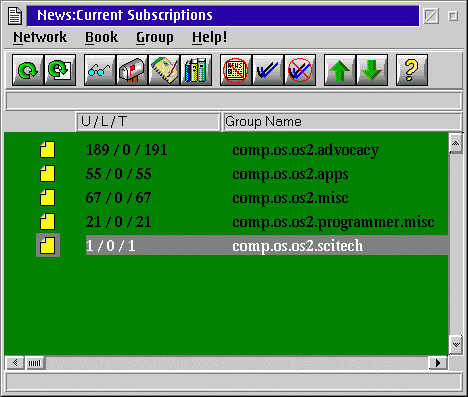Click the crossed-out newspaper icon
Image resolution: width=468 pixels, height=397 pixels.
[x=236, y=70]
